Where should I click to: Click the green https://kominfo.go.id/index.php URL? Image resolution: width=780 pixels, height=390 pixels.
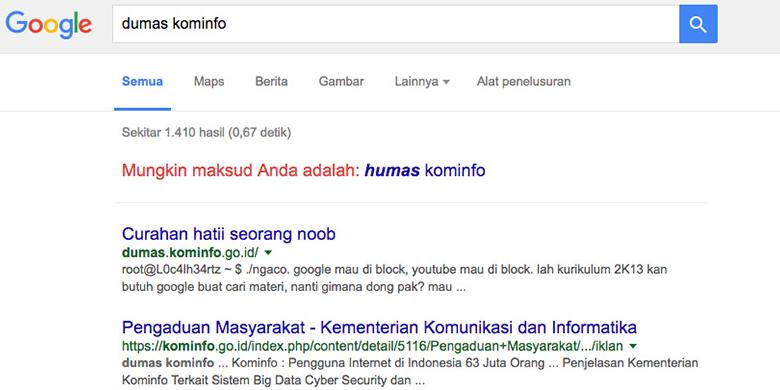pyautogui.click(x=372, y=346)
